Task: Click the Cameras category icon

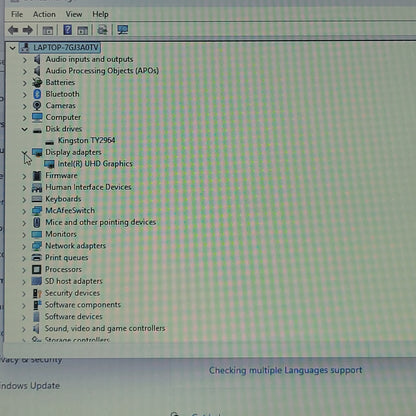Action: [x=37, y=106]
